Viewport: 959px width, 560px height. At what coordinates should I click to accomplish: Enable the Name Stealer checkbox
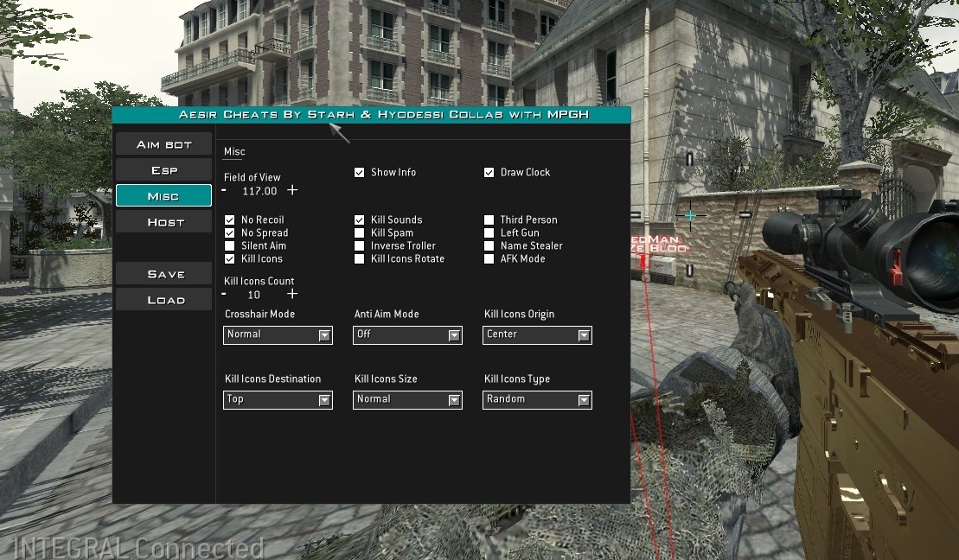(x=489, y=245)
